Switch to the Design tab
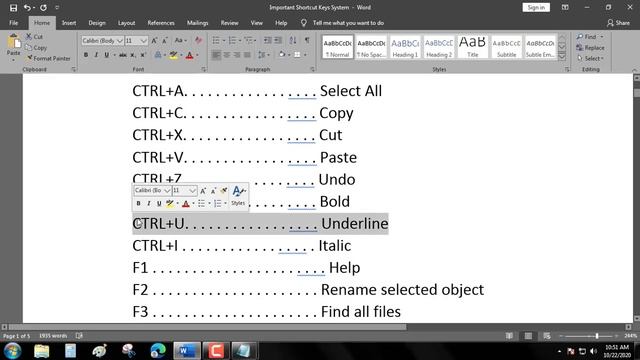 point(97,23)
